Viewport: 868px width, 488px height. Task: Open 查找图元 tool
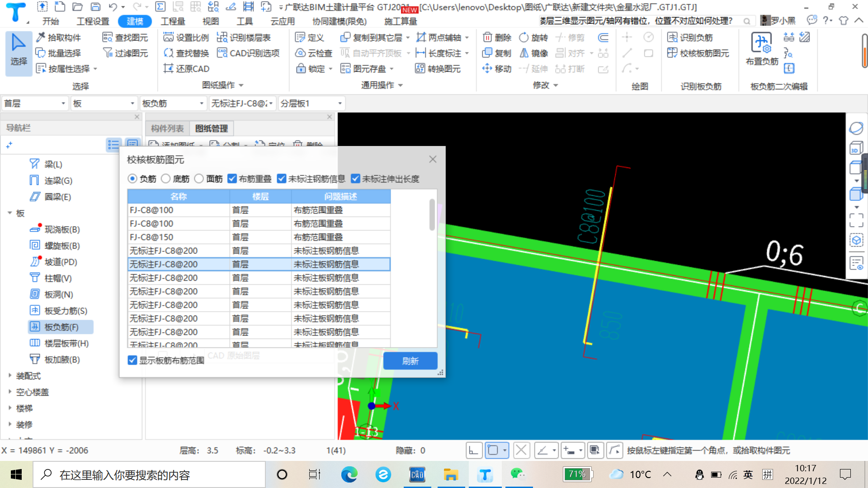tap(125, 38)
